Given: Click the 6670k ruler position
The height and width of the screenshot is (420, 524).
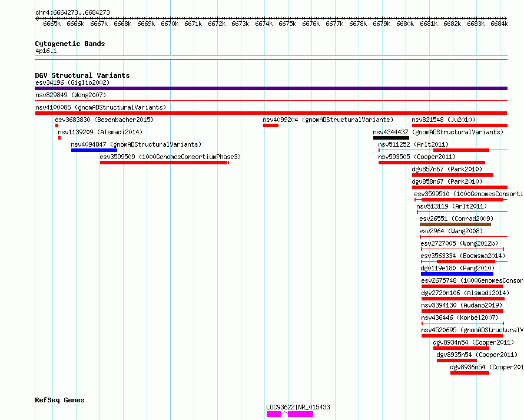Looking at the screenshot, I should tap(170, 24).
